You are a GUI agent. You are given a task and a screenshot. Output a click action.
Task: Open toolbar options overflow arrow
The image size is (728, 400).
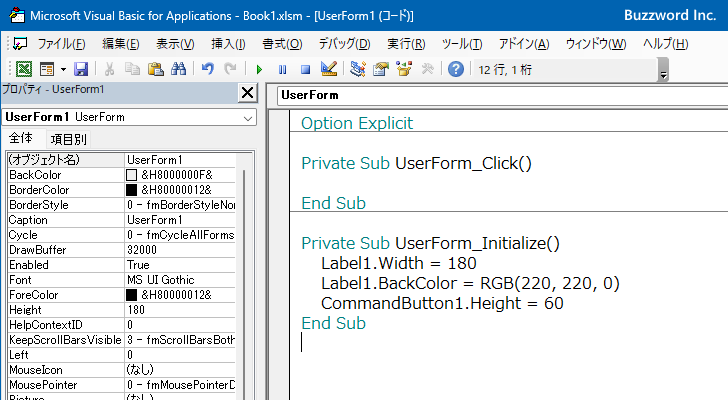click(663, 70)
